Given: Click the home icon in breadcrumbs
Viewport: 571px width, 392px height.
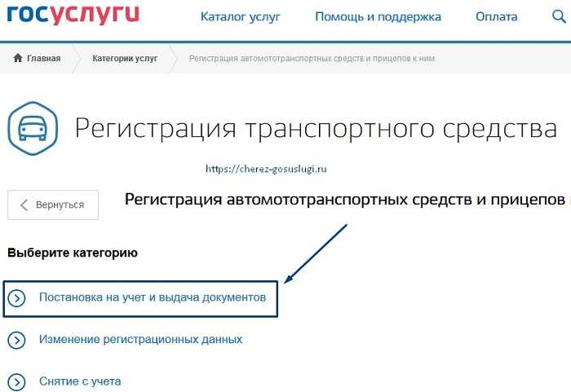Looking at the screenshot, I should coord(18,58).
